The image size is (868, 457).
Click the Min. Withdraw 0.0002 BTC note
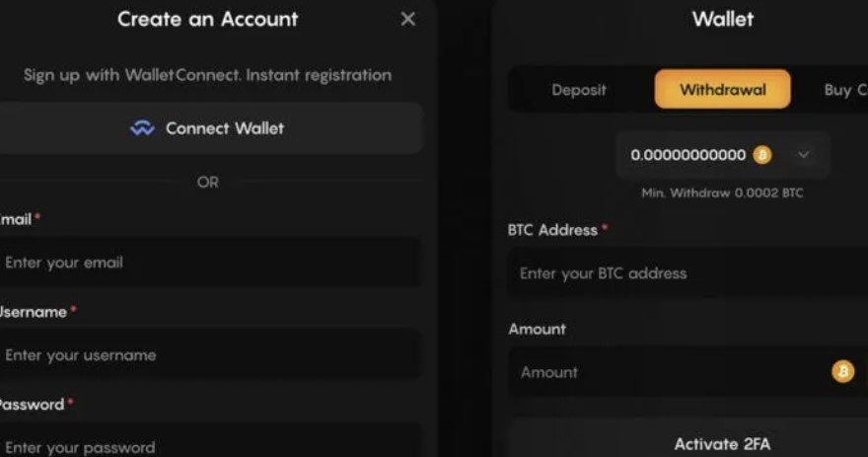722,192
